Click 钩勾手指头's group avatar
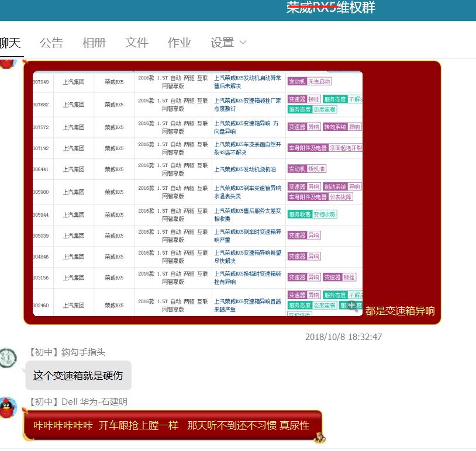The width and height of the screenshot is (476, 451). pyautogui.click(x=7, y=358)
